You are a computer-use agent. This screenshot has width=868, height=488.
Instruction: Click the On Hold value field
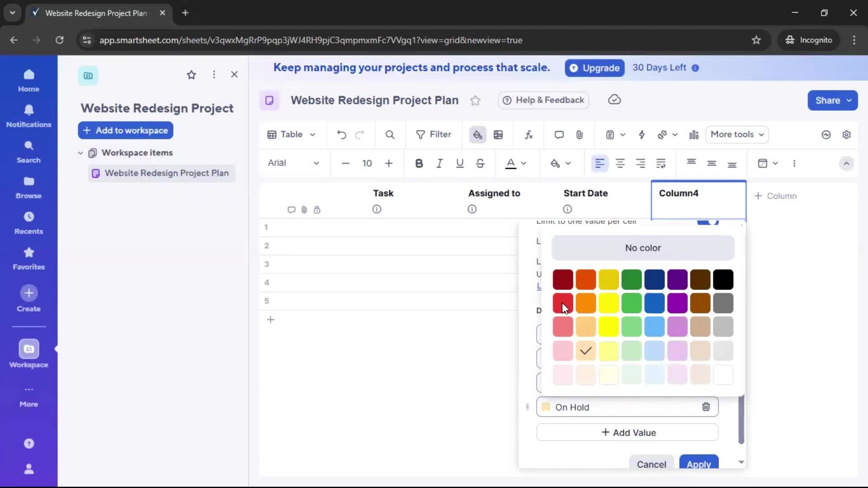click(619, 407)
